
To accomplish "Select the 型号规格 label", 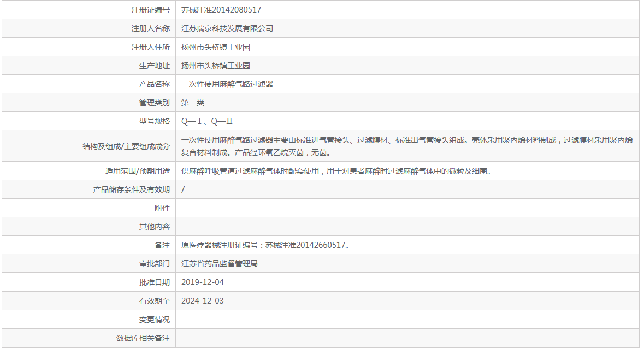I will coord(155,121).
